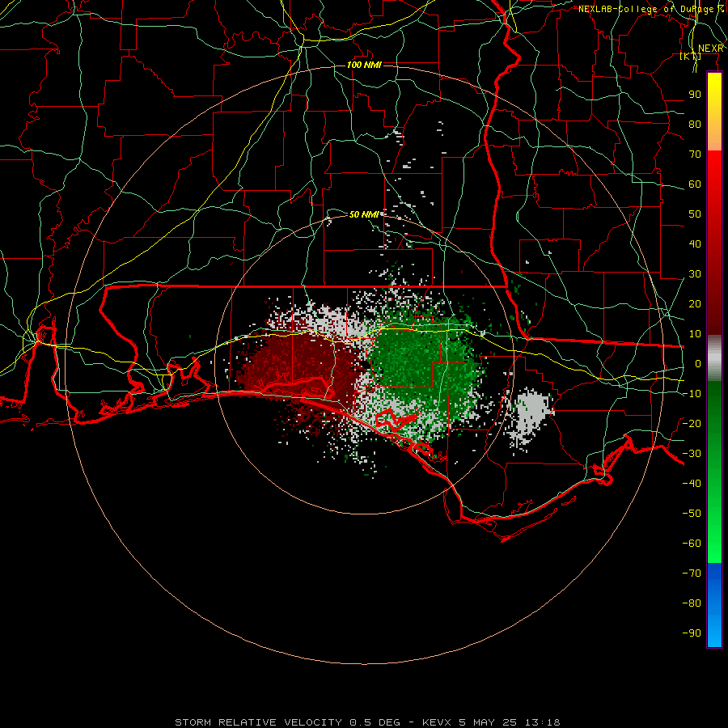Viewport: 728px width, 728px height.
Task: Click the 50 value on the color scale
Action: pyautogui.click(x=695, y=214)
